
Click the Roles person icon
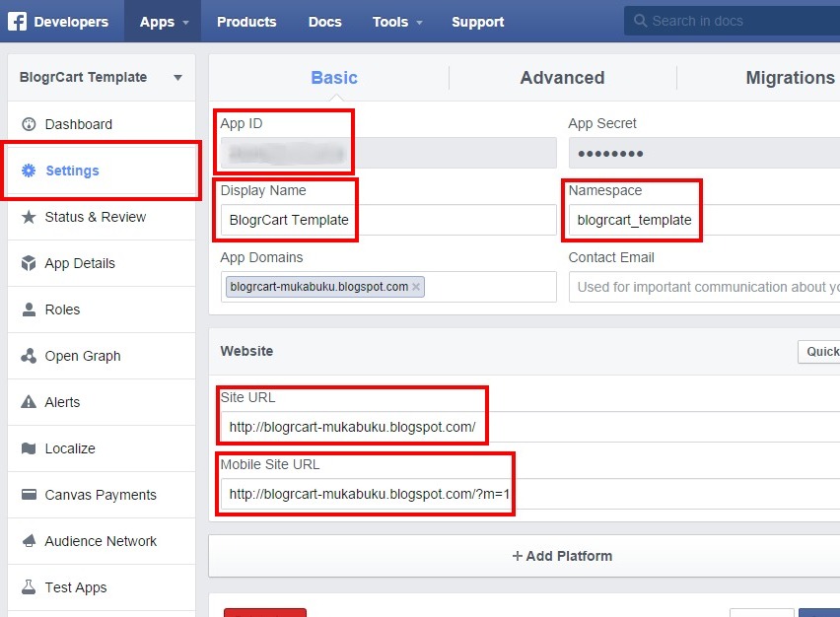pyautogui.click(x=29, y=309)
